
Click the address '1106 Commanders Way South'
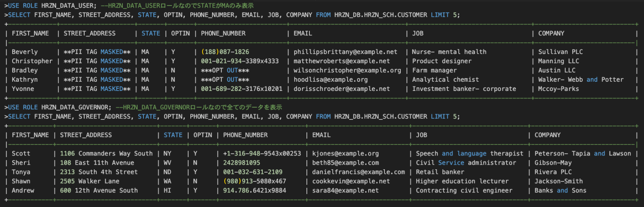click(x=106, y=154)
